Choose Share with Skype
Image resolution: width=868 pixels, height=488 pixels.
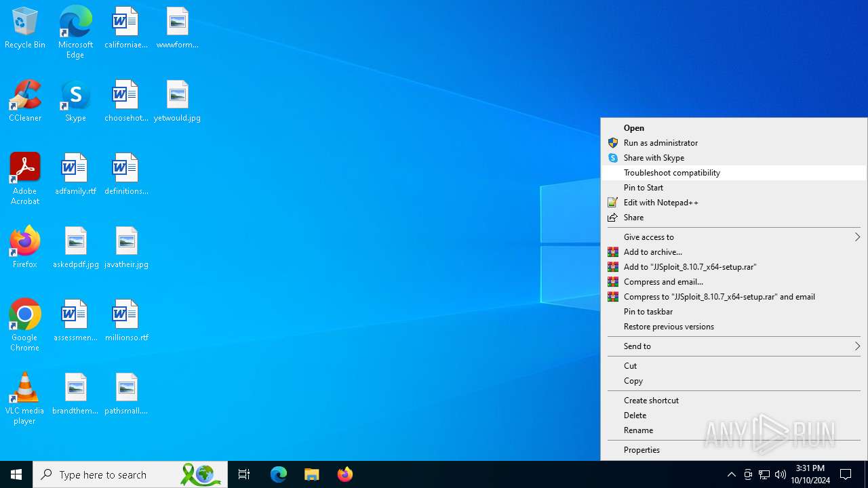pos(734,158)
